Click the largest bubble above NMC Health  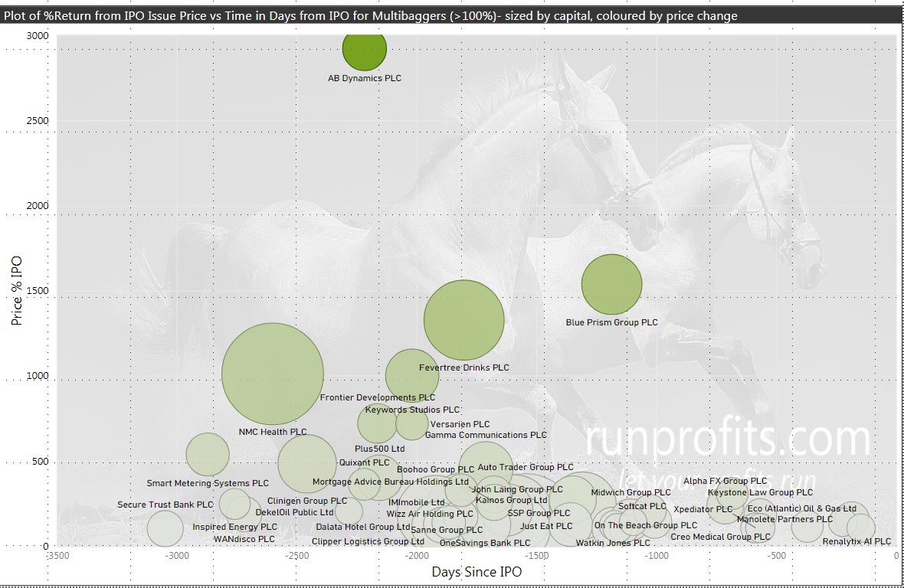pos(273,374)
